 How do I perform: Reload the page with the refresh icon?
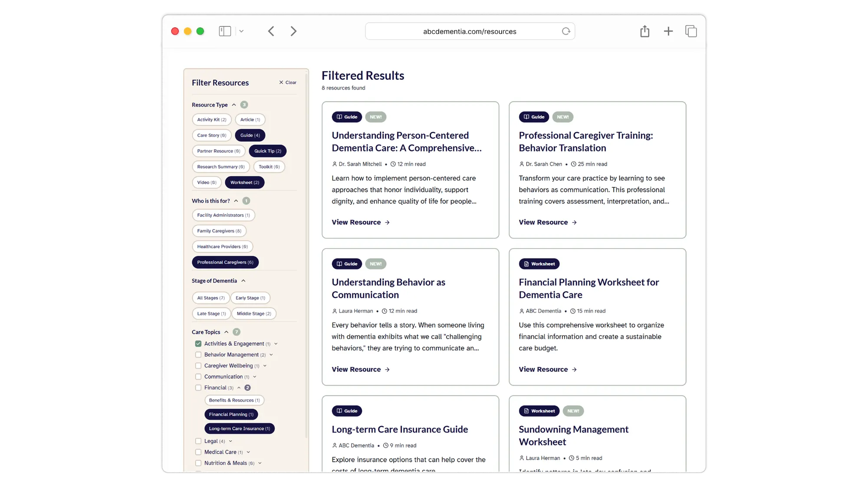tap(566, 31)
